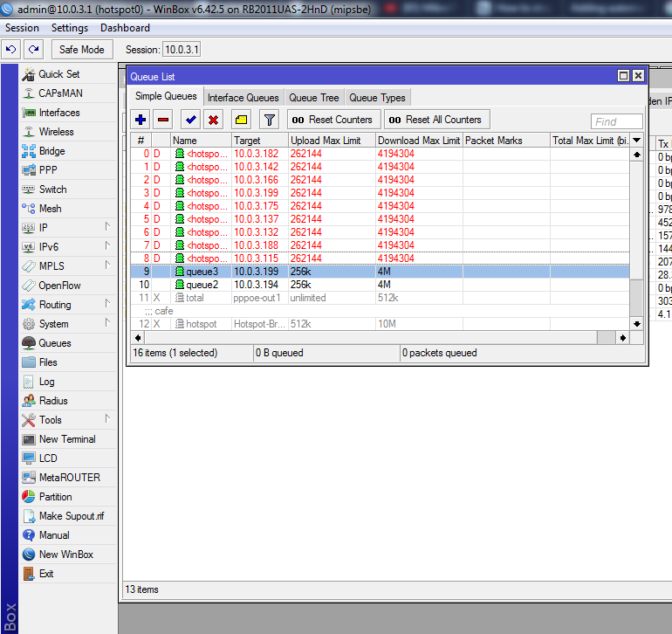Disable the selected queue with red X button
672x634 pixels.
(x=213, y=120)
